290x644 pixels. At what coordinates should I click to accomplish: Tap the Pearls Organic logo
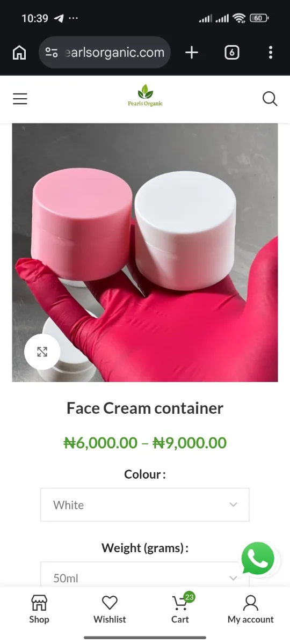tap(145, 96)
